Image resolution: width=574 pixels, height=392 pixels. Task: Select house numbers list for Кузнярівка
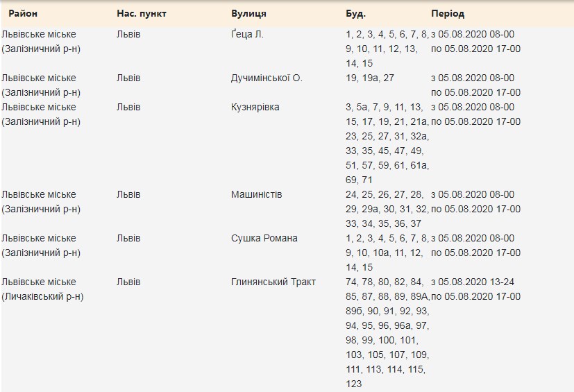coord(386,143)
